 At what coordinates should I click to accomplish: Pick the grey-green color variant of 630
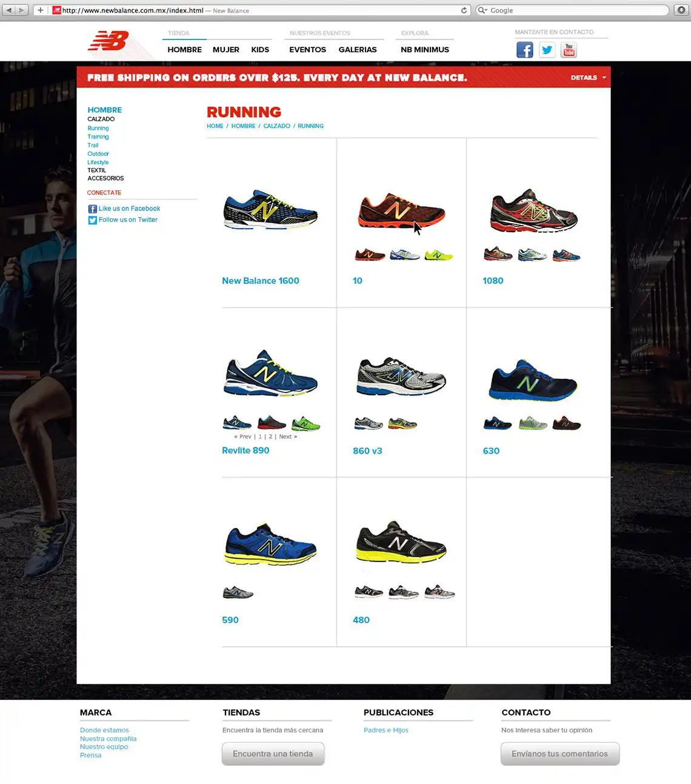533,423
